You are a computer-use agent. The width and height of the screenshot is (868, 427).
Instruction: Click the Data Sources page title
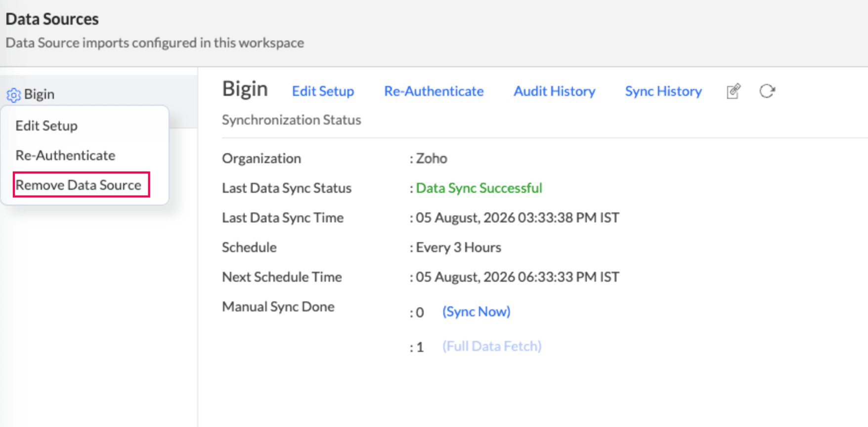(52, 19)
